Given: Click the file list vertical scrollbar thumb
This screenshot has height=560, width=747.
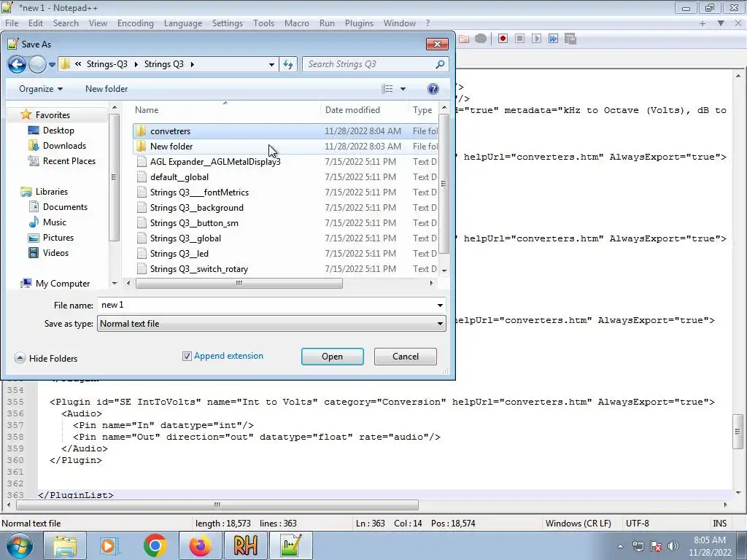Looking at the screenshot, I should tap(444, 184).
